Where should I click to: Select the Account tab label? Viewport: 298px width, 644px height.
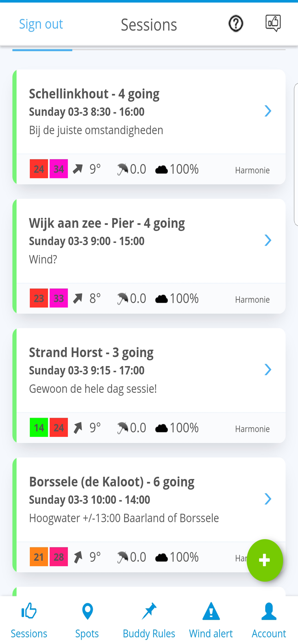point(269,633)
